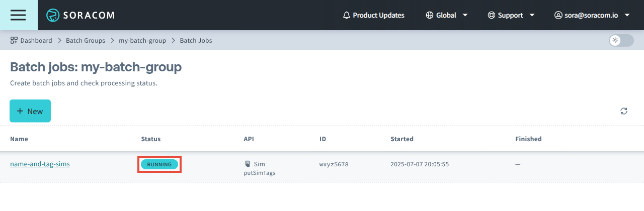Click the Soracom logo
The width and height of the screenshot is (644, 211).
pos(80,15)
